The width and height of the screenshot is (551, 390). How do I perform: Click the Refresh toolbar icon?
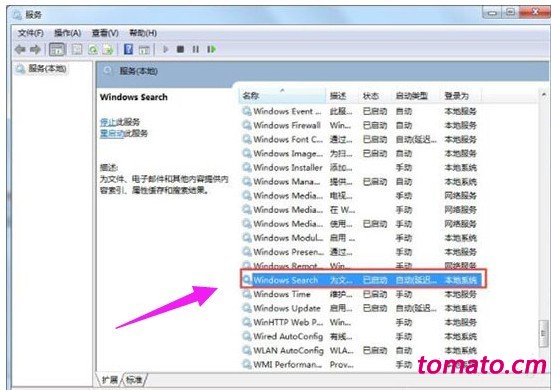(x=93, y=50)
